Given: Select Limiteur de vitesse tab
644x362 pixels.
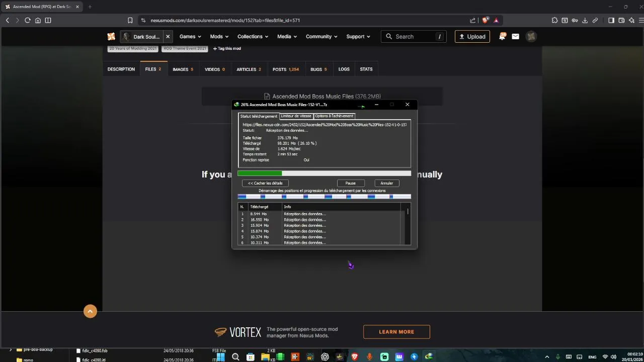Looking at the screenshot, I should [x=296, y=116].
